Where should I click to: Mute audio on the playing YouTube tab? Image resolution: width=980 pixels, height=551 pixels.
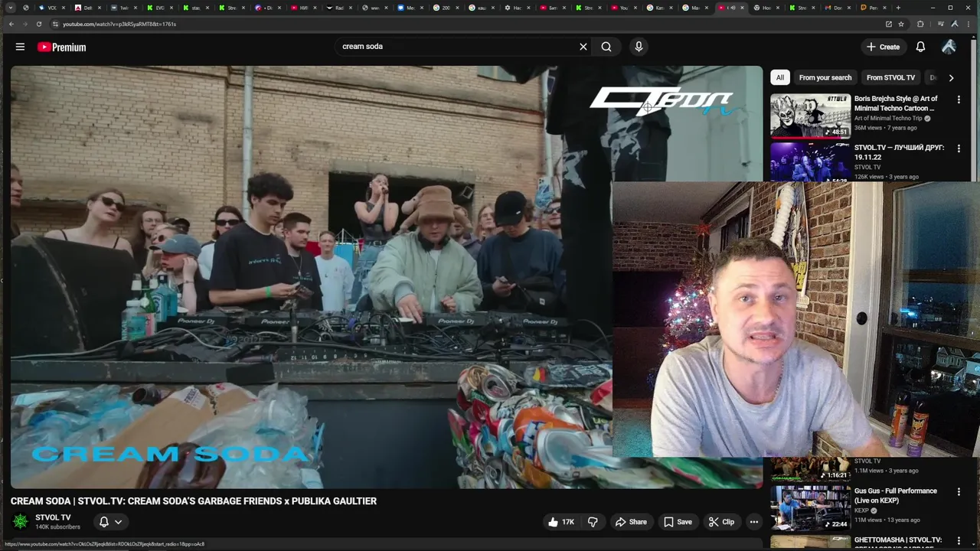(x=733, y=8)
